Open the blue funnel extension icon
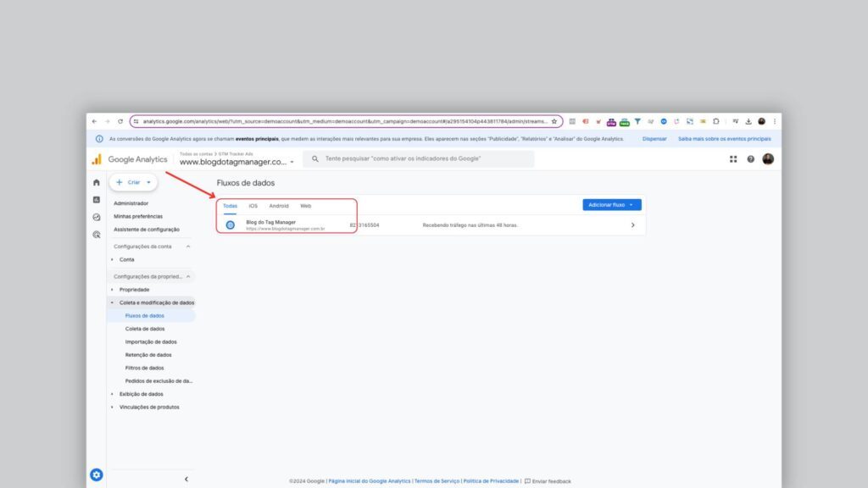The height and width of the screenshot is (488, 868). [x=637, y=121]
